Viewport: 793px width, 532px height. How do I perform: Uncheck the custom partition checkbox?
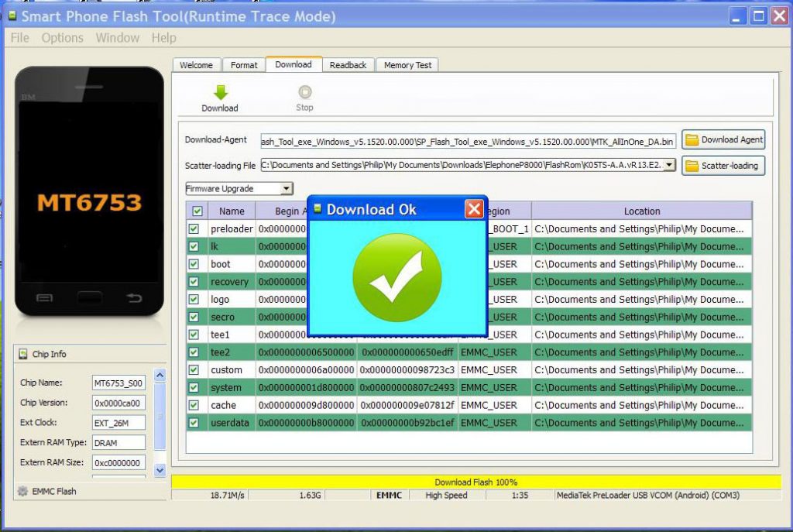194,369
